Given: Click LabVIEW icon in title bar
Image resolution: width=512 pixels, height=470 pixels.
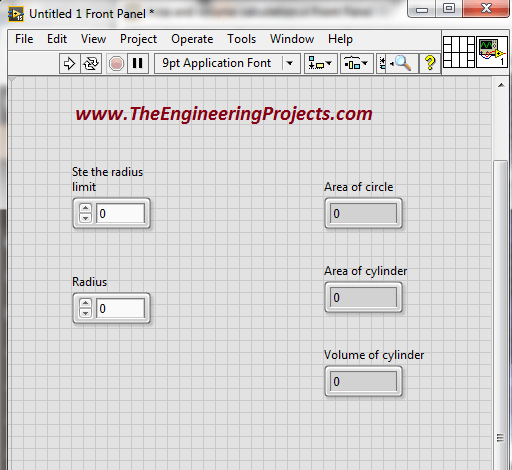Looking at the screenshot, I should point(16,14).
